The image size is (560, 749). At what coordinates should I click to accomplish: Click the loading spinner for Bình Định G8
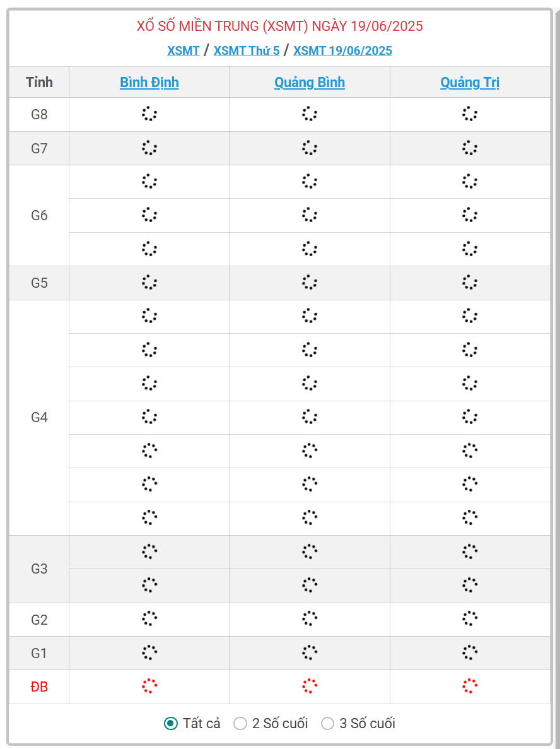pyautogui.click(x=149, y=114)
